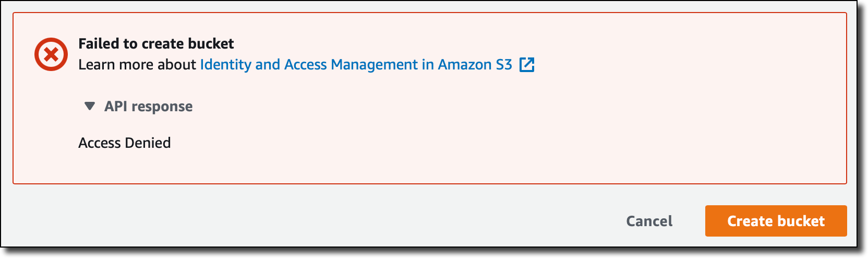Click the external link icon after Amazon S3
The image size is (868, 258).
[x=527, y=65]
